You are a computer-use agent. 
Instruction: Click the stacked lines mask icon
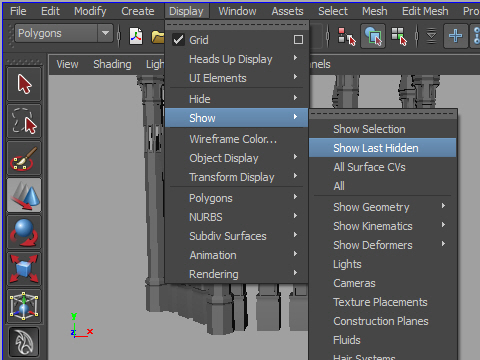431,36
